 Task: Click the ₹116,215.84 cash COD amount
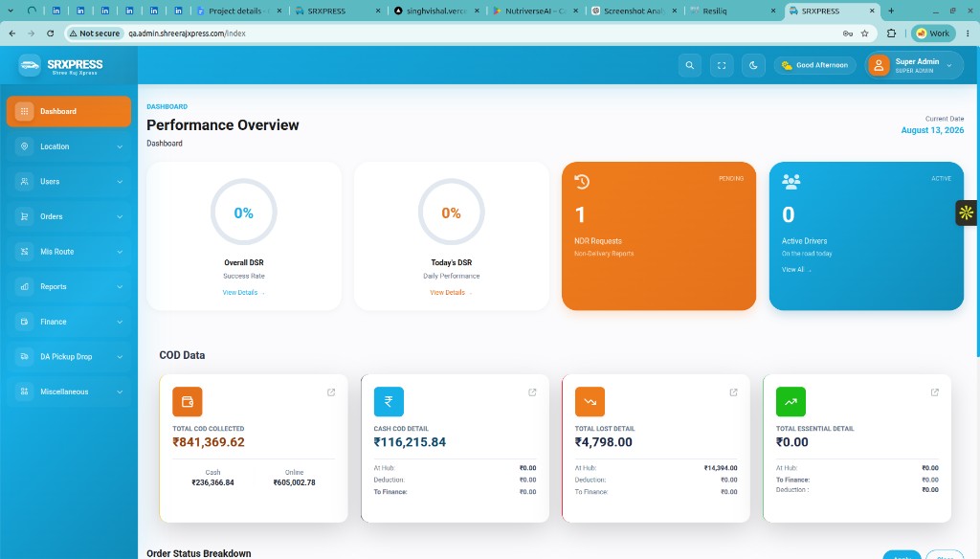[410, 442]
